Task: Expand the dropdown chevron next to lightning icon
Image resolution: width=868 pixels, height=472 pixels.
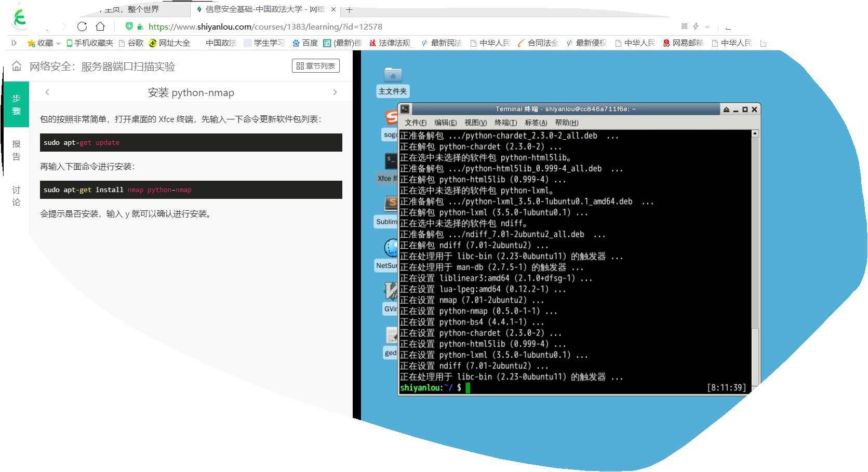Action: pos(707,27)
